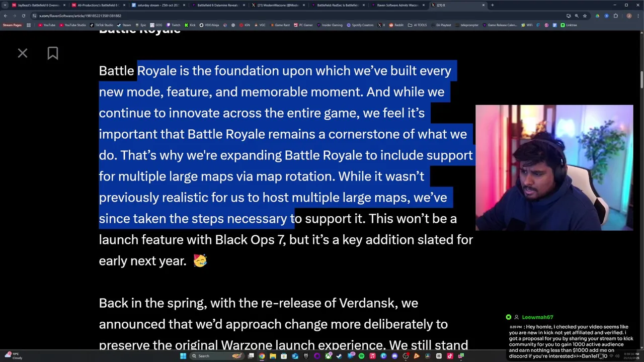The image size is (644, 362).
Task: Open the TikTok Studio bookmark
Action: coord(102,25)
